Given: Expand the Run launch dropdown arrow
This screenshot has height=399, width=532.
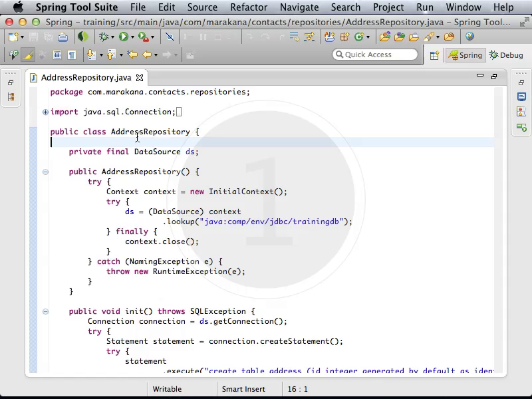Looking at the screenshot, I should tap(132, 37).
